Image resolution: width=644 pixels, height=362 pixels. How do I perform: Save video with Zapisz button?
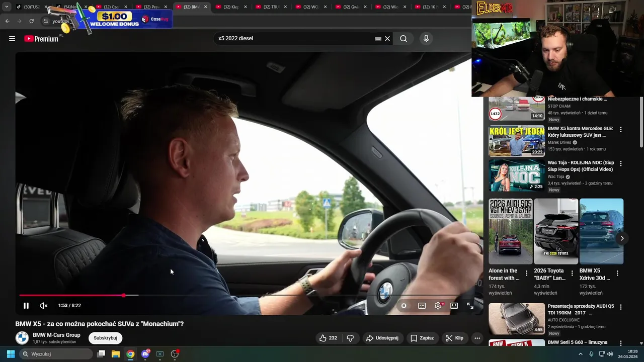422,338
